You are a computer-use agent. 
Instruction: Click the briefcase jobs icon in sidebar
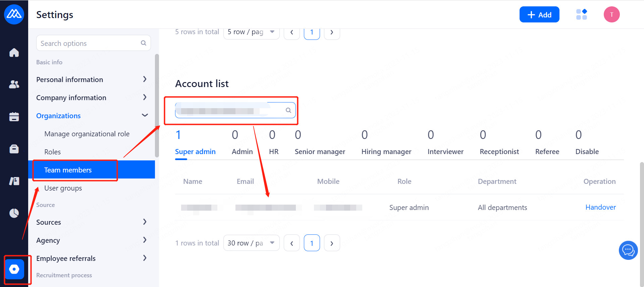(x=14, y=149)
